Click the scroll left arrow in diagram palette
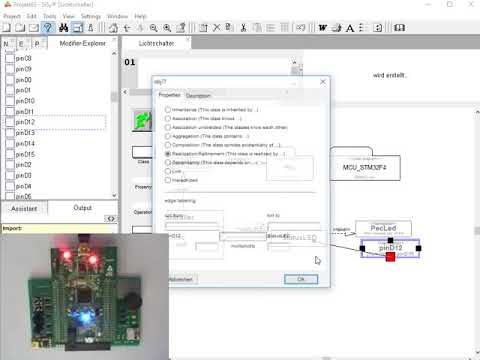The height and width of the screenshot is (360, 480). click(x=125, y=92)
